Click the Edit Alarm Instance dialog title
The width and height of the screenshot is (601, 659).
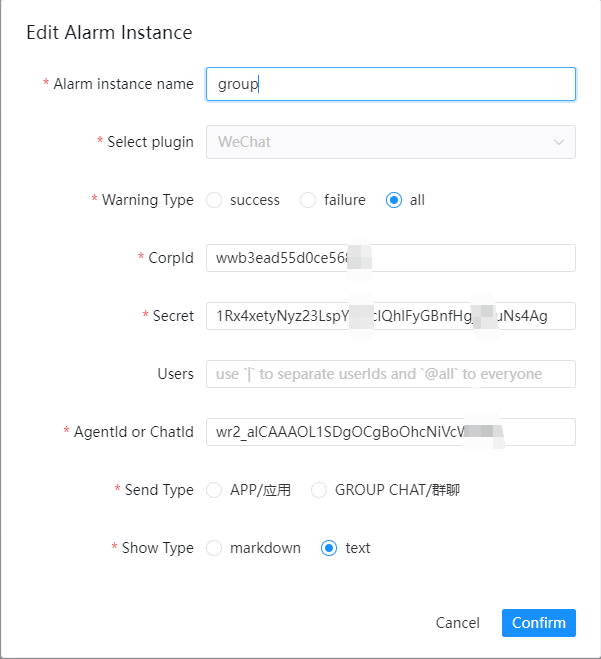tap(109, 32)
